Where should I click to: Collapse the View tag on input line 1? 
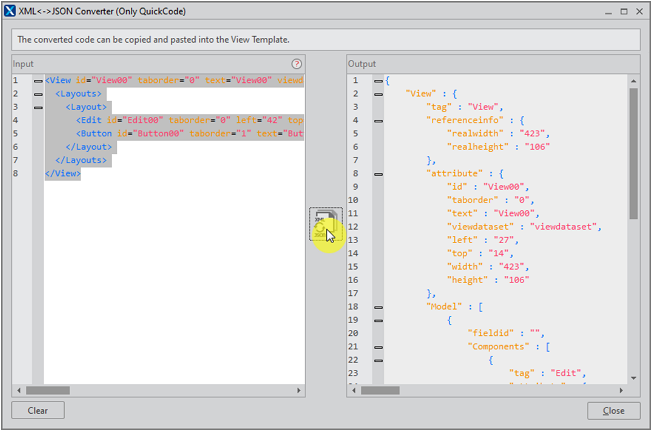tap(38, 81)
